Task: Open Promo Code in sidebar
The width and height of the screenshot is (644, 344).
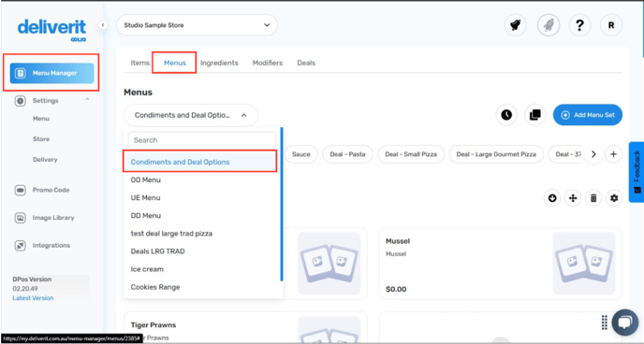Action: (x=51, y=191)
